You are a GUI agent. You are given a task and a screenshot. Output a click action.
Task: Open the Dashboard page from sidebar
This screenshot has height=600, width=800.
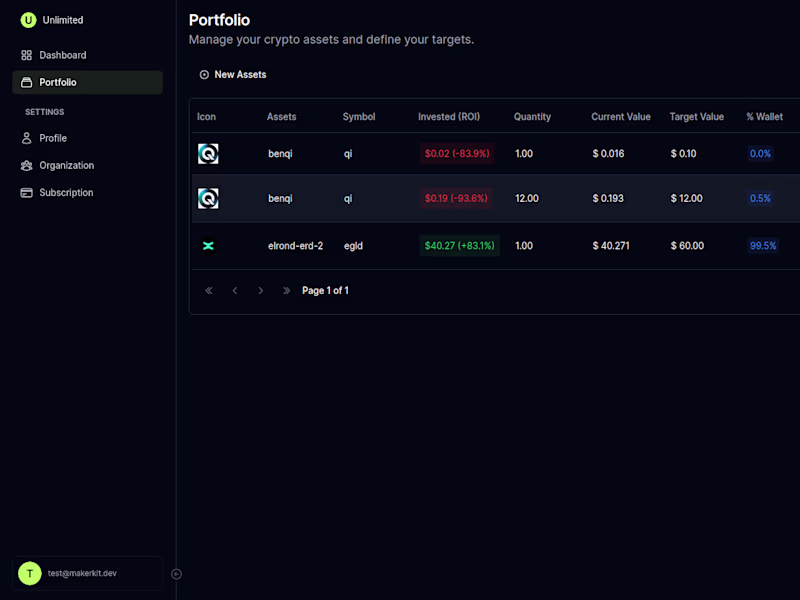coord(62,55)
